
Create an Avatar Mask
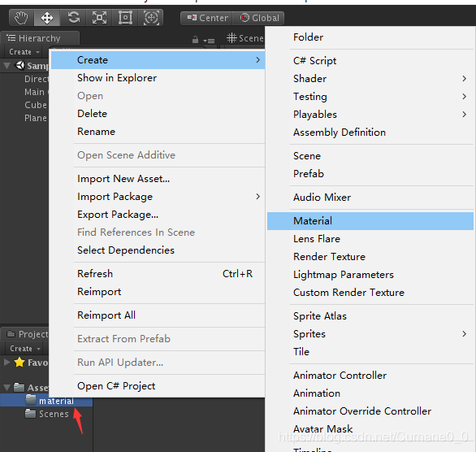point(370,429)
